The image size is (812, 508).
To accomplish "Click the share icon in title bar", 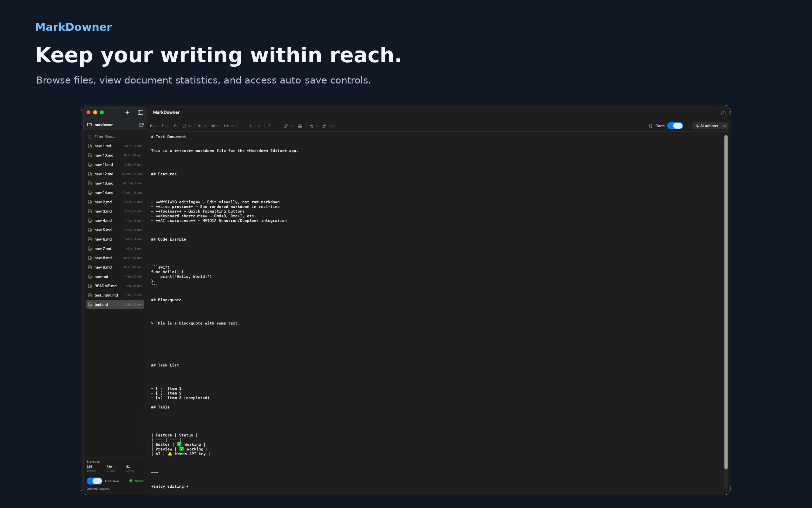I will tap(723, 113).
